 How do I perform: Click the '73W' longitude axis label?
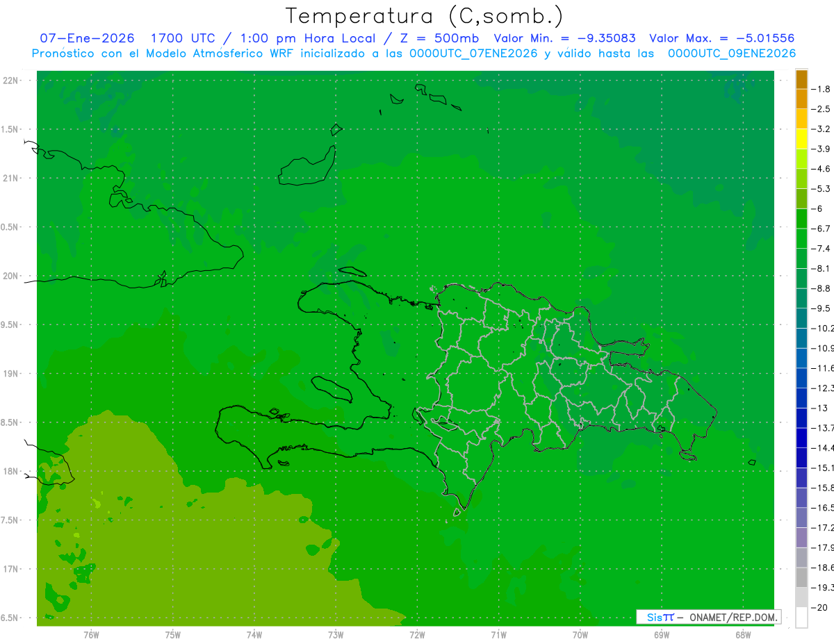pyautogui.click(x=336, y=635)
